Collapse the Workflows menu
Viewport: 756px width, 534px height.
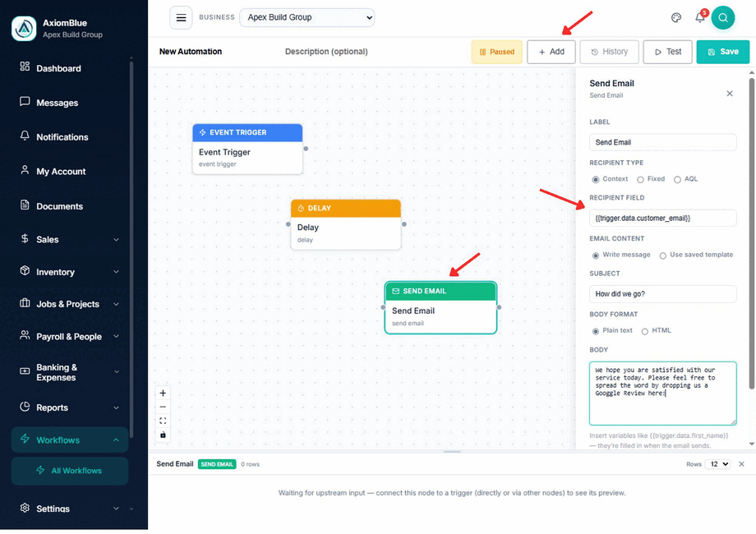pyautogui.click(x=116, y=440)
